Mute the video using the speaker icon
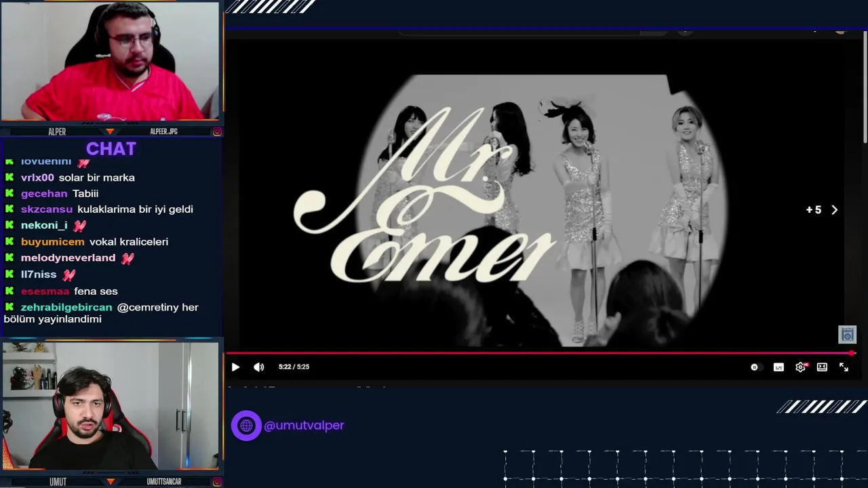Viewport: 868px width, 488px height. (258, 367)
